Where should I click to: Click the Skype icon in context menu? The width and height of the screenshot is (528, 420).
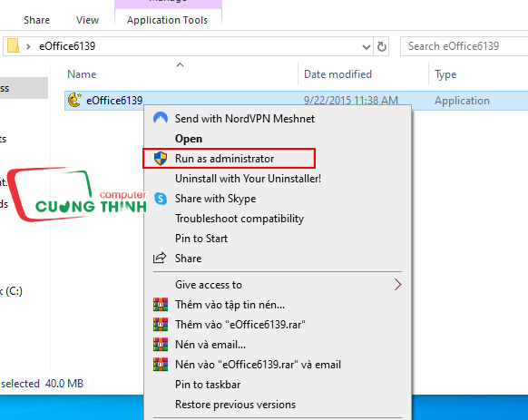161,199
